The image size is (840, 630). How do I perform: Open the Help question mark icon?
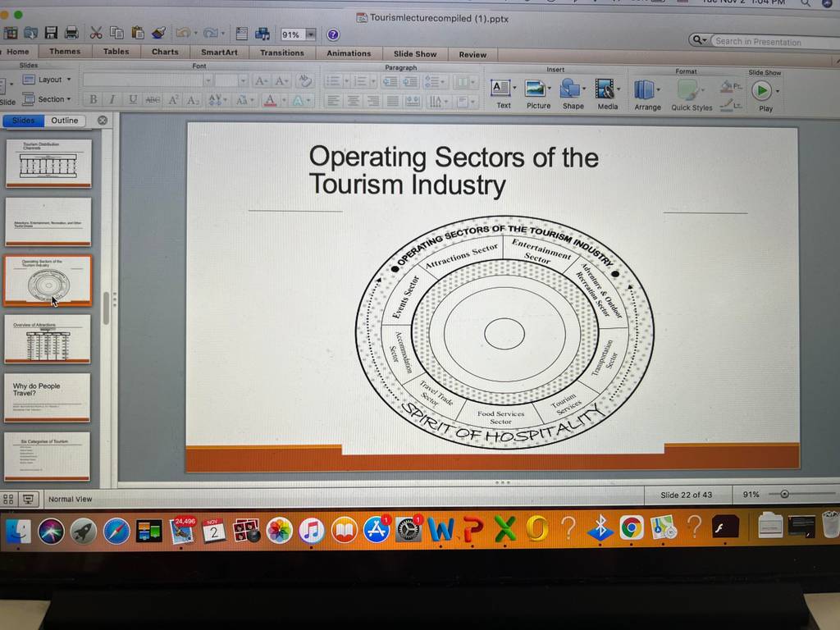click(333, 34)
